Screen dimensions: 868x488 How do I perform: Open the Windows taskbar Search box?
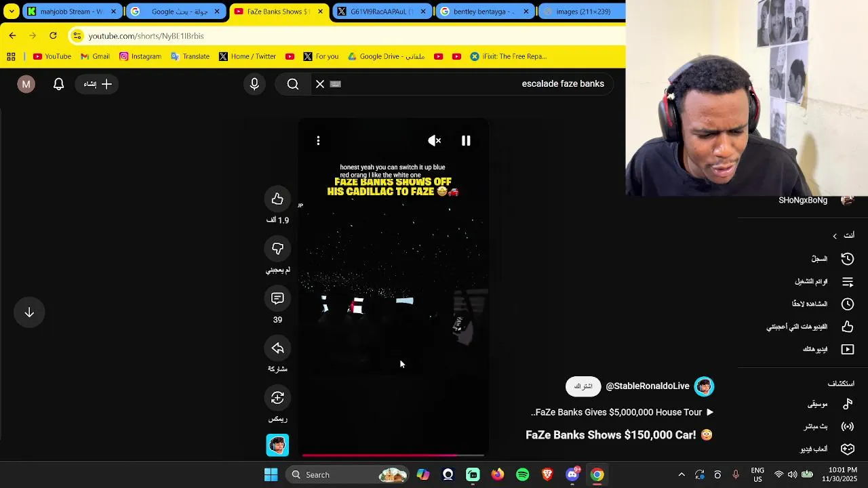click(x=348, y=474)
